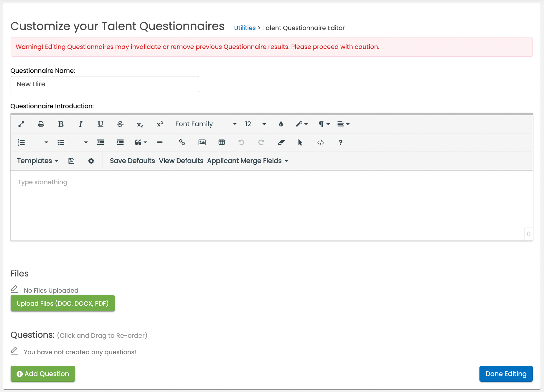Open the font size 12 dropdown
The width and height of the screenshot is (544, 392).
pos(255,124)
